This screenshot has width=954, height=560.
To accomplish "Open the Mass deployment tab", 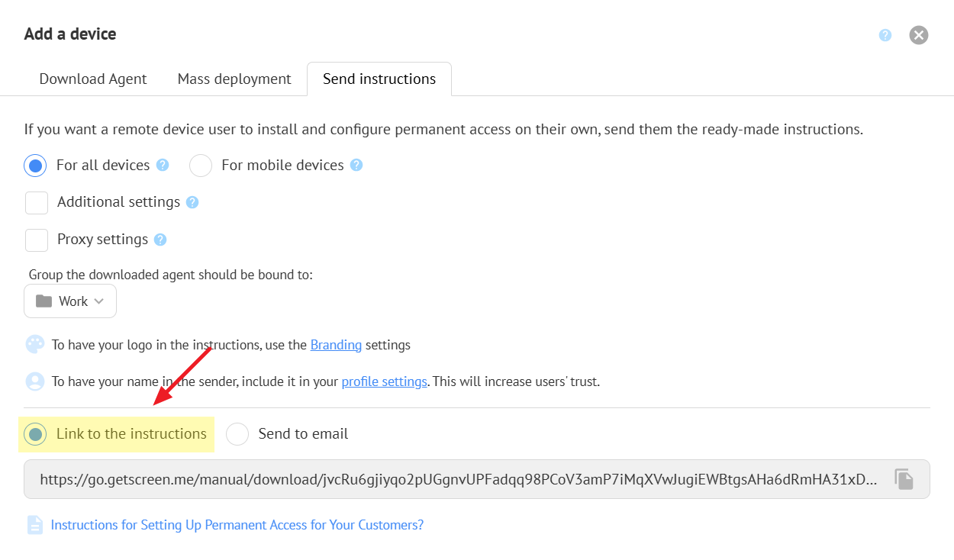I will [234, 79].
